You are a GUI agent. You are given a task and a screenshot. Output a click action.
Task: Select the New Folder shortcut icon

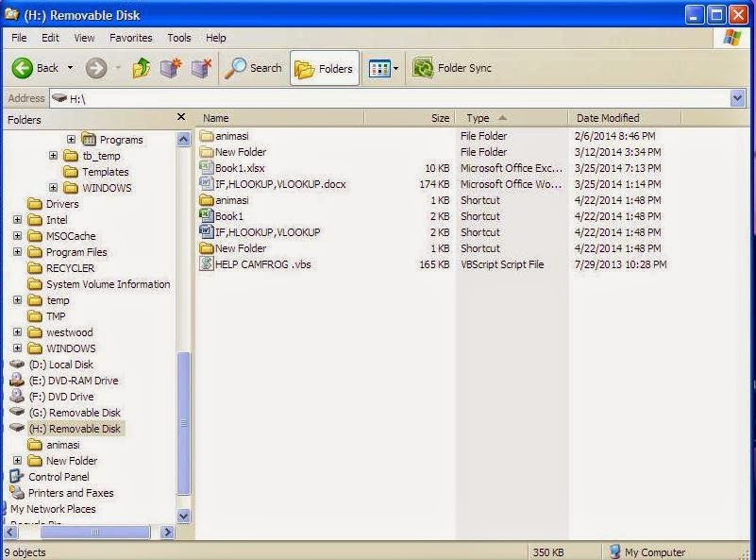(207, 248)
